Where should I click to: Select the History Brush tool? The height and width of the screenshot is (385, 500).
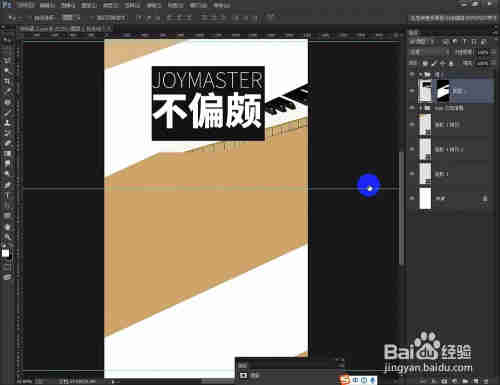coord(7,133)
